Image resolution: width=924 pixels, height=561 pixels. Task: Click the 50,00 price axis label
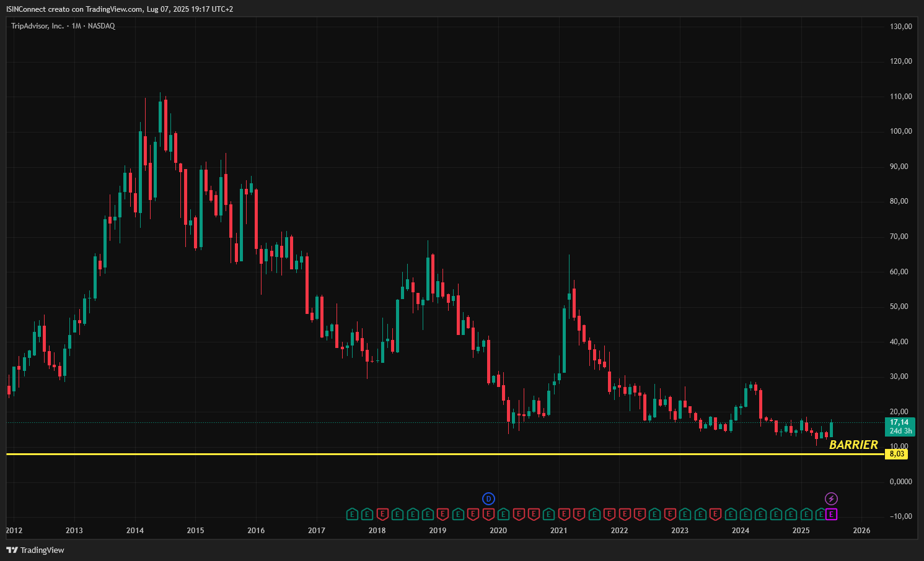tap(900, 307)
